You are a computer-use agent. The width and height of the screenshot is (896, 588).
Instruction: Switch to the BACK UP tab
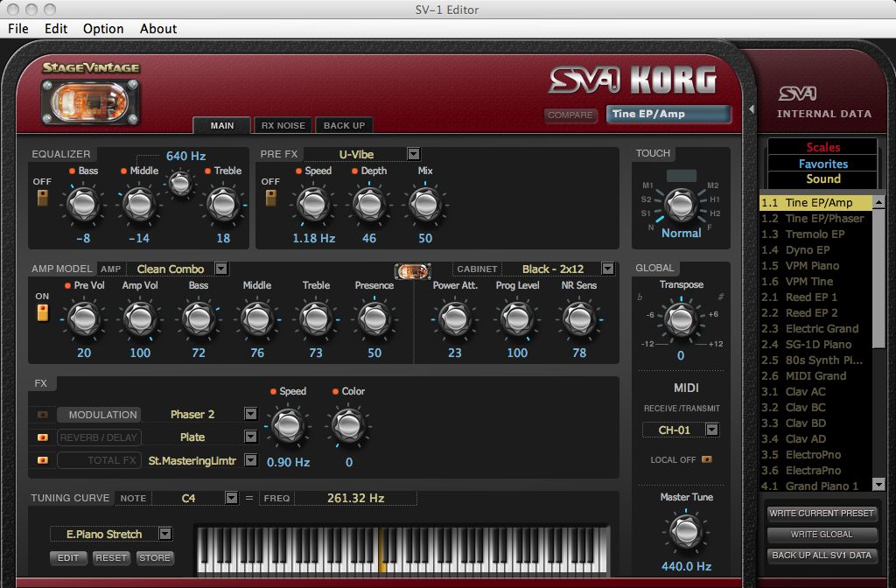coord(344,126)
